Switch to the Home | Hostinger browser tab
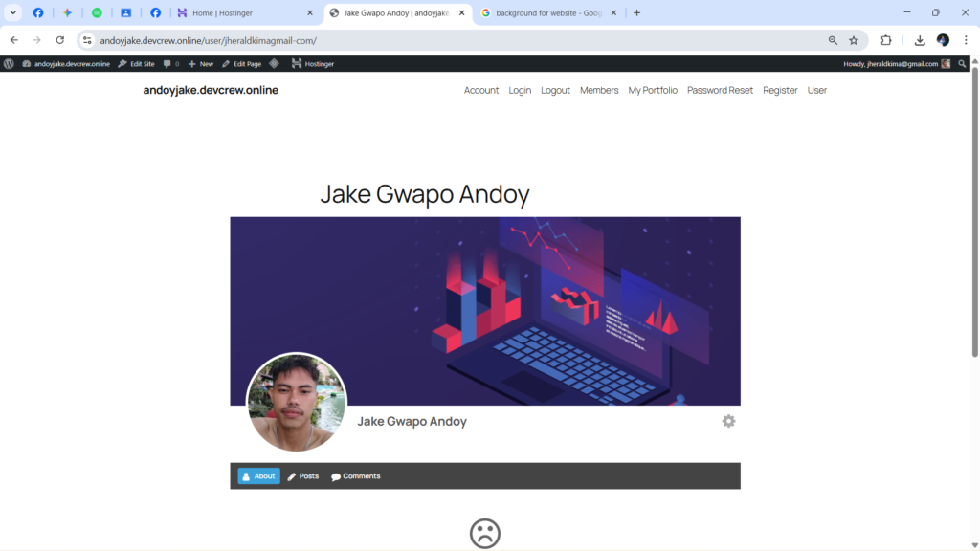 coord(244,12)
